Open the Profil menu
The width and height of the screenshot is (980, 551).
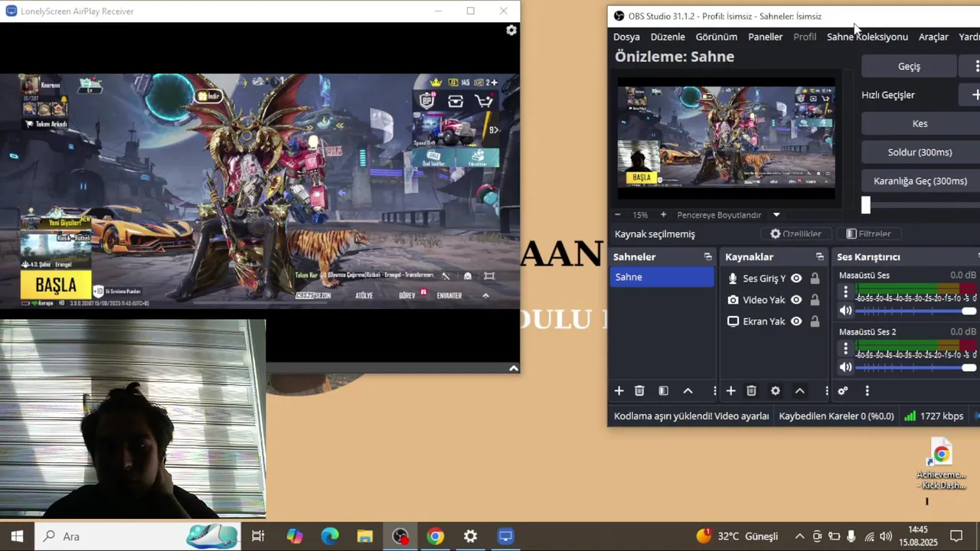point(805,37)
